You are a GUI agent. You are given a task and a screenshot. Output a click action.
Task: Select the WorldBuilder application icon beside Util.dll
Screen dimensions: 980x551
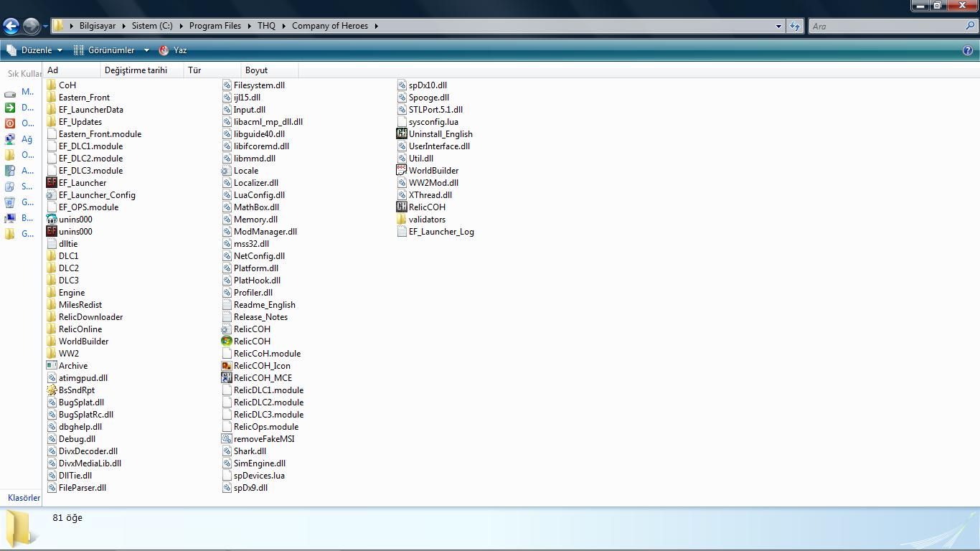tap(402, 171)
